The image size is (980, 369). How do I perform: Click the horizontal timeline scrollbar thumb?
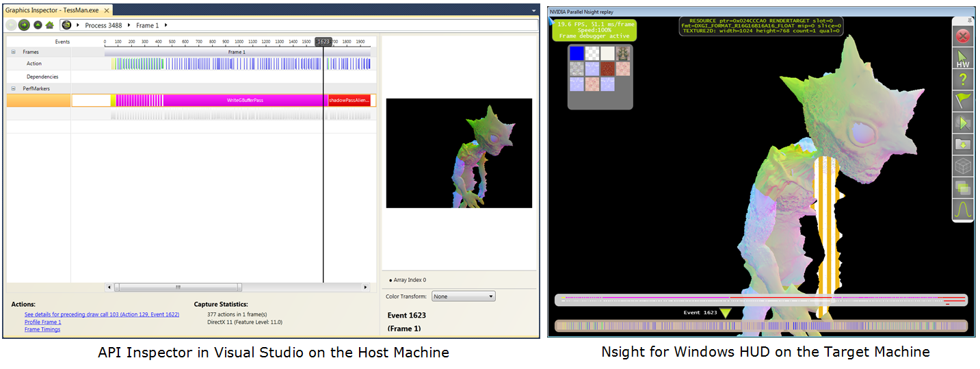[x=178, y=288]
